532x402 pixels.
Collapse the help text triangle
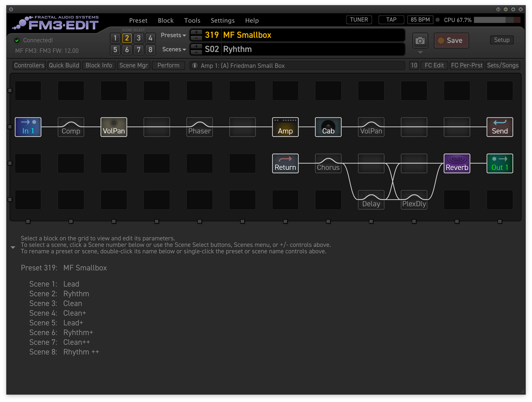[x=13, y=248]
